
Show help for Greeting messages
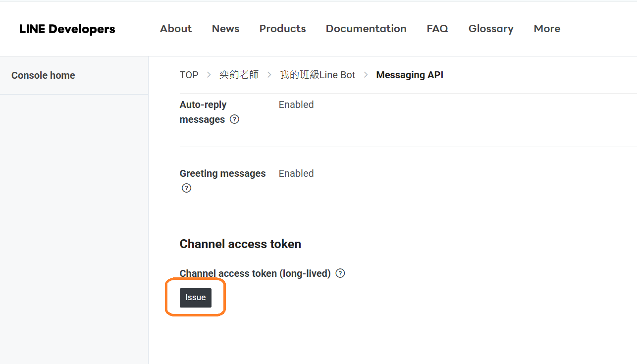click(x=186, y=188)
